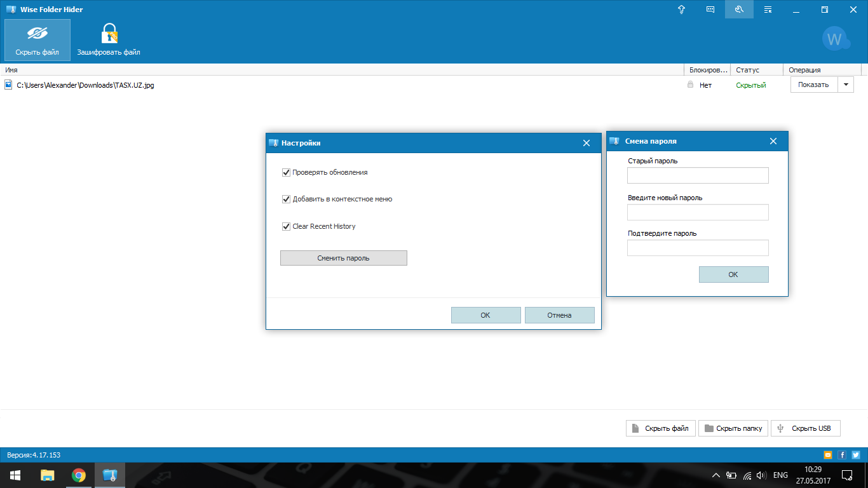The width and height of the screenshot is (868, 488).
Task: Click OK in Смена пароля dialog
Action: pos(733,274)
